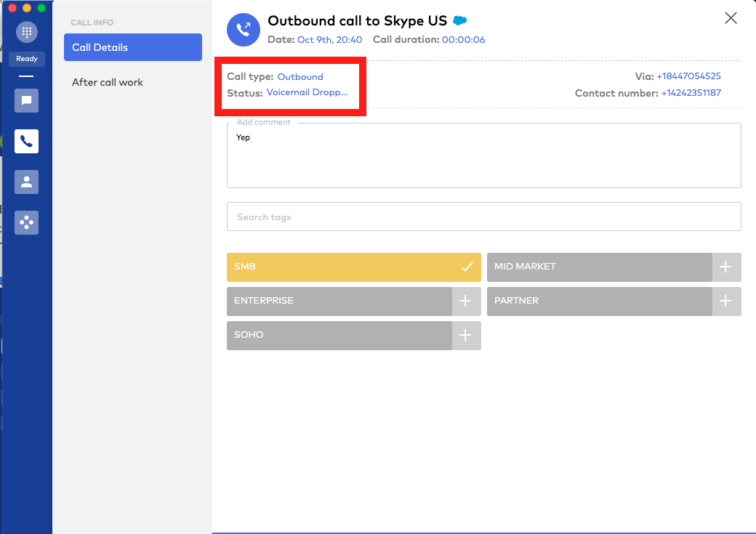Click the Outbound call to Skype US title
The image size is (756, 534).
pos(357,21)
